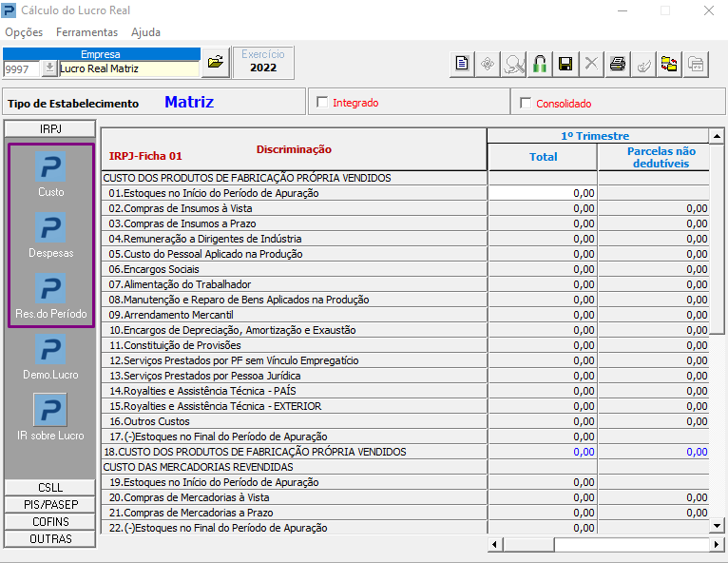
Task: Click non-deductible cell for 03.Compras de Insumos a Prazo
Action: 654,223
